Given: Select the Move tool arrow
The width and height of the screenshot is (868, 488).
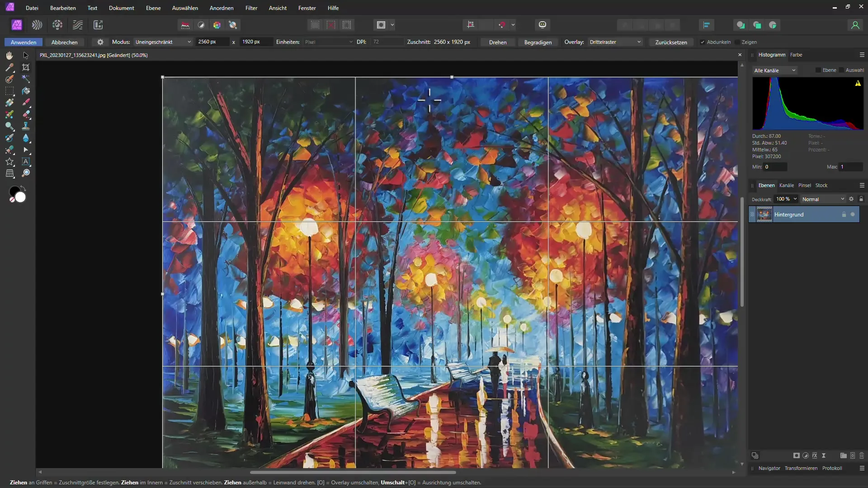Looking at the screenshot, I should [26, 55].
